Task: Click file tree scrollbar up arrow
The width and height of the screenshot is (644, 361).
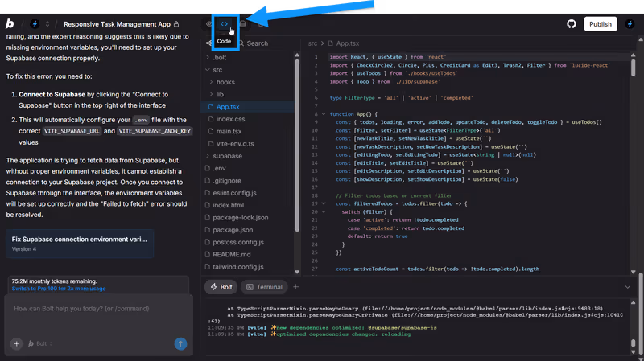Action: pyautogui.click(x=297, y=55)
